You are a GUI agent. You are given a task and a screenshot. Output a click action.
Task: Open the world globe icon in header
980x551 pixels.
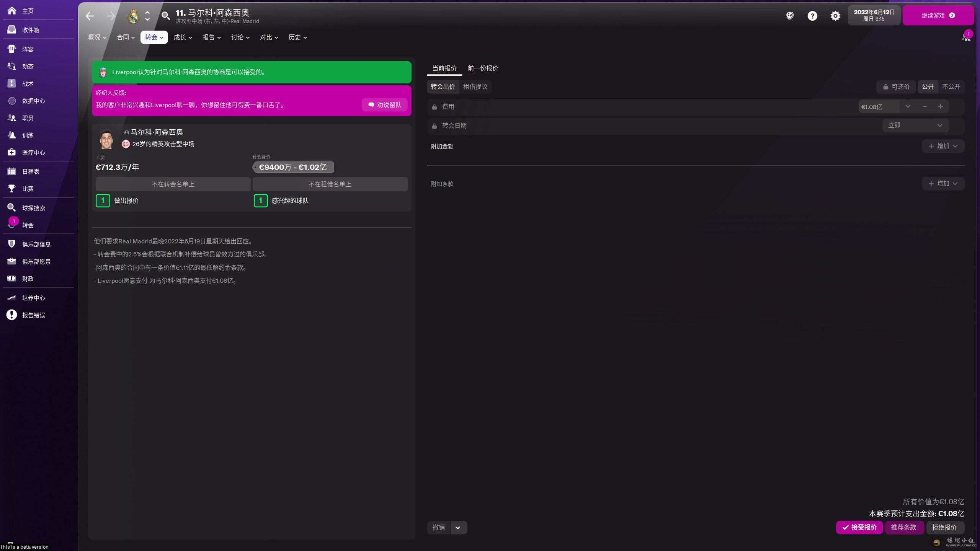tap(790, 16)
